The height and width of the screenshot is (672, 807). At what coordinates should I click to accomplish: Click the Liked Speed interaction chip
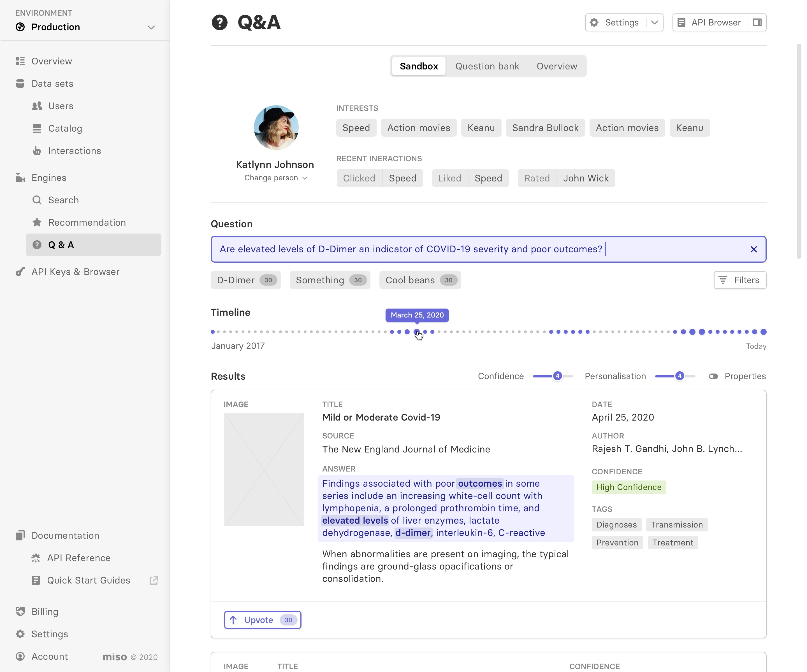[470, 178]
